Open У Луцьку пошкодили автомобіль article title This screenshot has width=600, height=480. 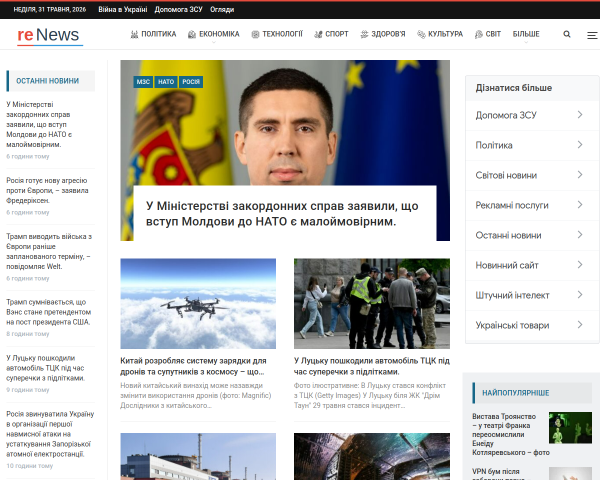point(372,366)
